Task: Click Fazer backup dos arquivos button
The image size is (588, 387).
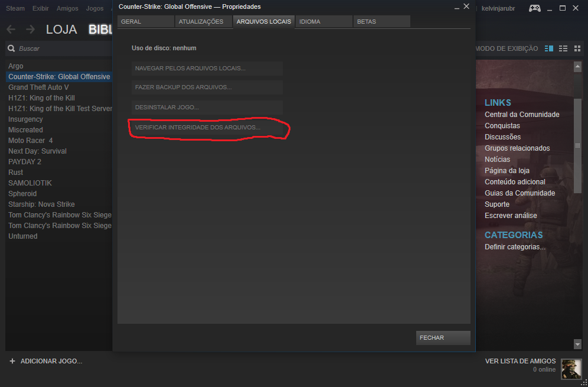Action: pos(207,87)
